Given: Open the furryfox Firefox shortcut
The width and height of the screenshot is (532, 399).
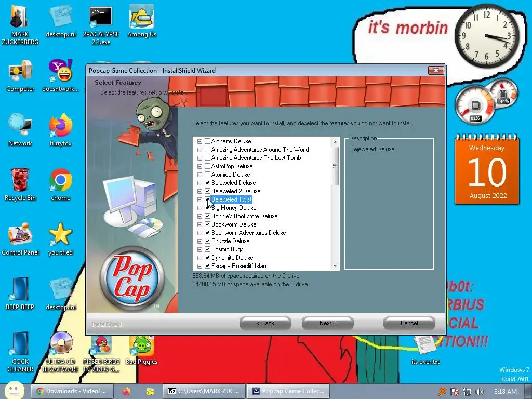Looking at the screenshot, I should point(60,130).
